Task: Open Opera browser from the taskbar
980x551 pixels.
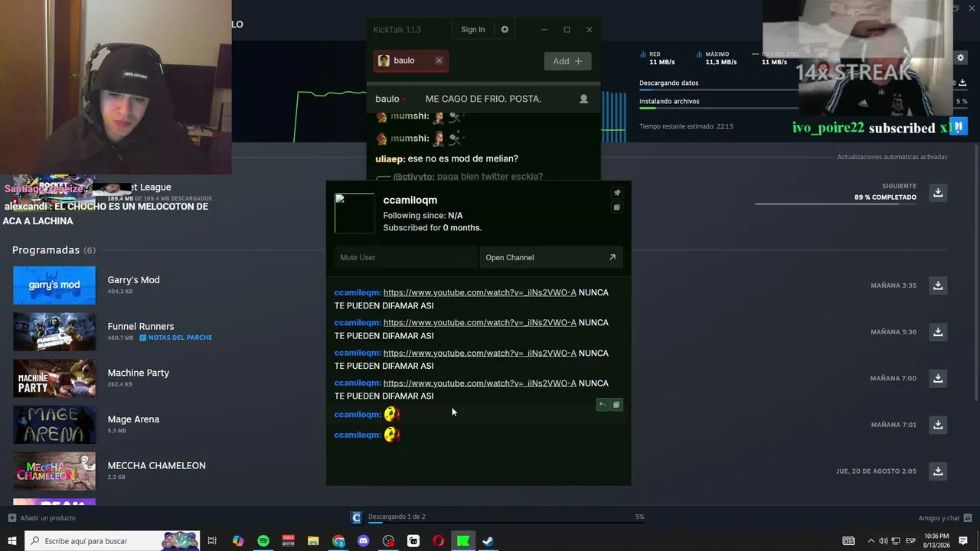Action: tap(438, 541)
